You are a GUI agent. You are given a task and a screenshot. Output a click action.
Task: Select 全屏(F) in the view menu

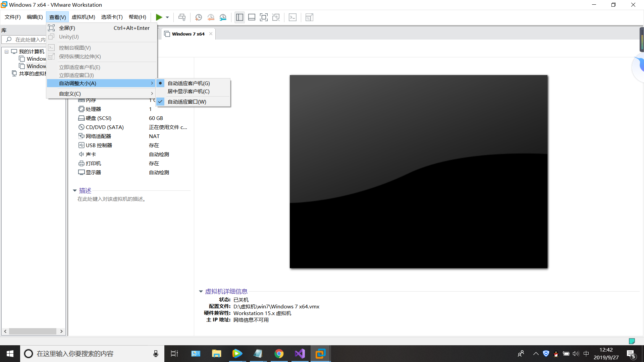point(102,28)
